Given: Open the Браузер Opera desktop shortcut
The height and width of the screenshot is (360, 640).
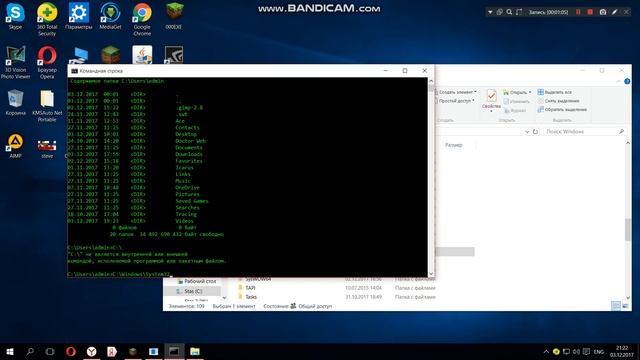Looking at the screenshot, I should click(47, 62).
